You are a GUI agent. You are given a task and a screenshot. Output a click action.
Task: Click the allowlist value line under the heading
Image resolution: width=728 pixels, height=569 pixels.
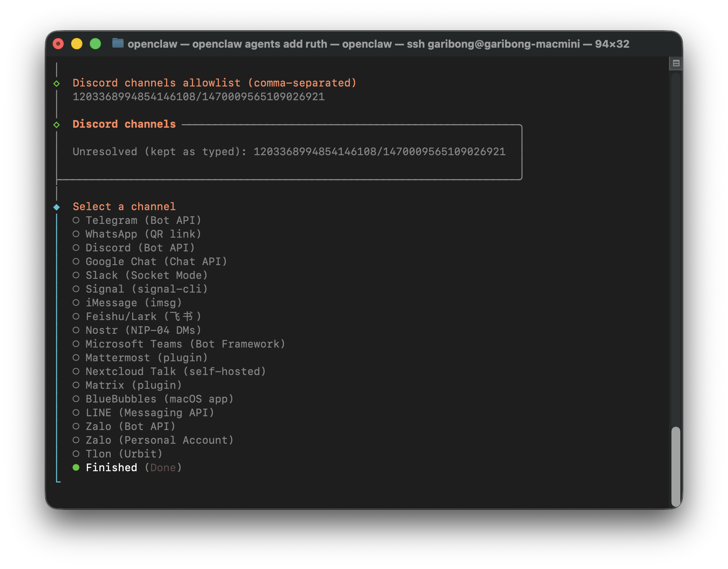[198, 97]
